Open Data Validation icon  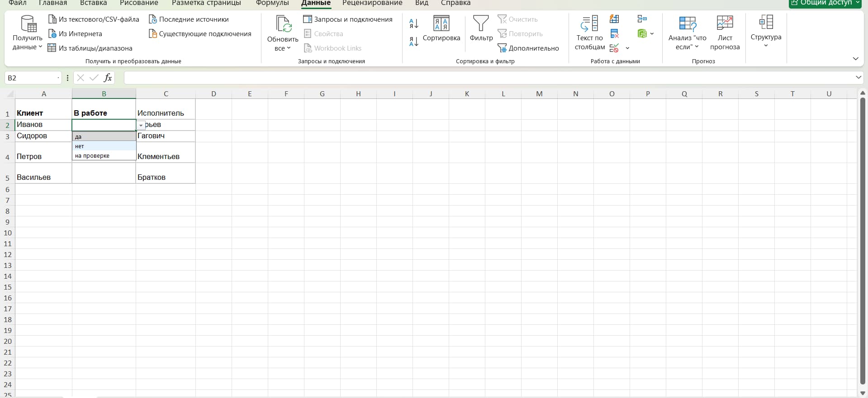pyautogui.click(x=614, y=48)
